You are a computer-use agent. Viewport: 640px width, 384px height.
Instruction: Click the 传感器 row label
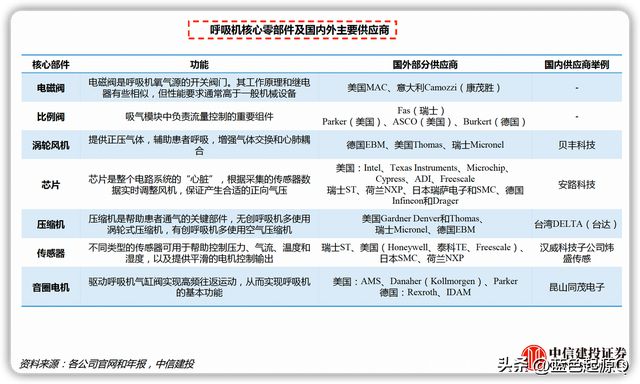(51, 253)
